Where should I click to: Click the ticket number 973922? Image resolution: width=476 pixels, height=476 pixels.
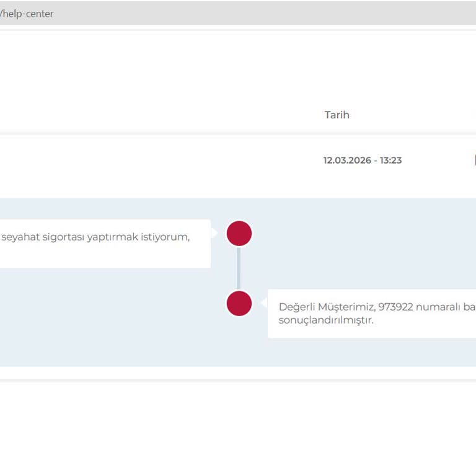[395, 307]
